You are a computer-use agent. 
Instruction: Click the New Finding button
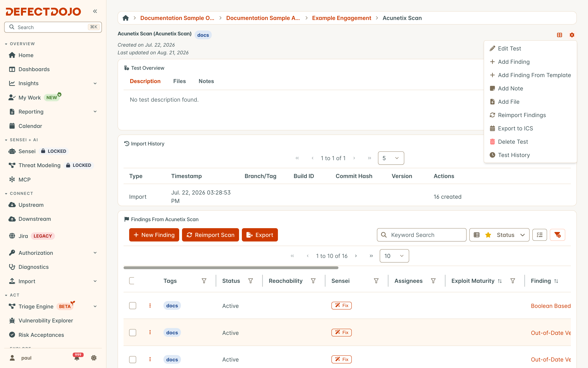(154, 235)
